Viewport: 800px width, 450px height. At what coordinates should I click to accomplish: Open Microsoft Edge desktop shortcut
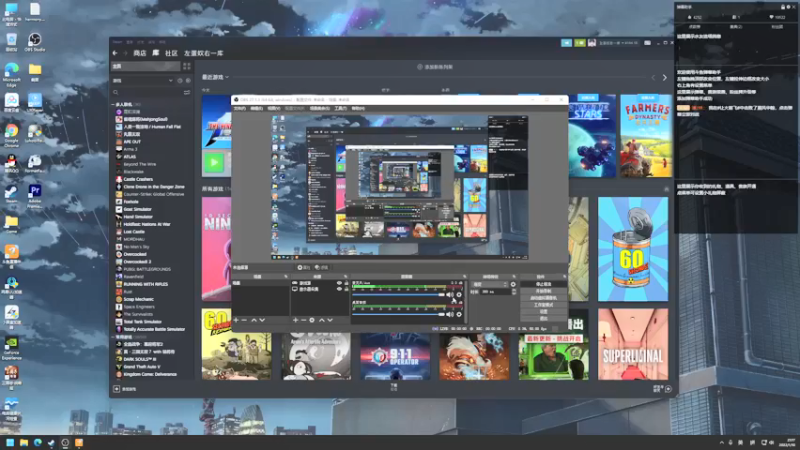11,74
